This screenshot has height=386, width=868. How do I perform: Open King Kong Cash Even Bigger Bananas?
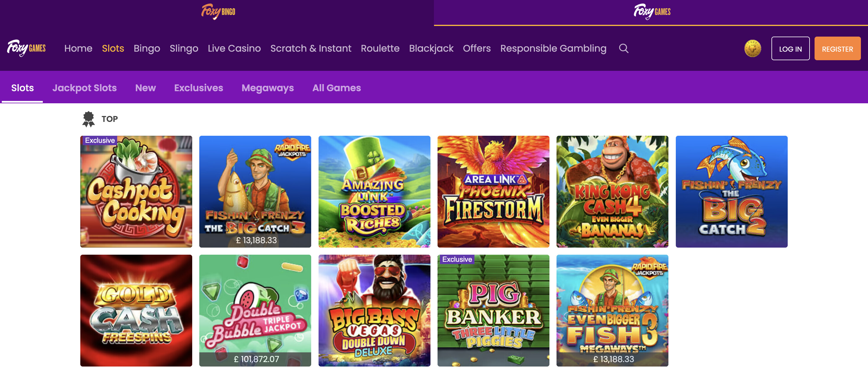click(x=612, y=192)
